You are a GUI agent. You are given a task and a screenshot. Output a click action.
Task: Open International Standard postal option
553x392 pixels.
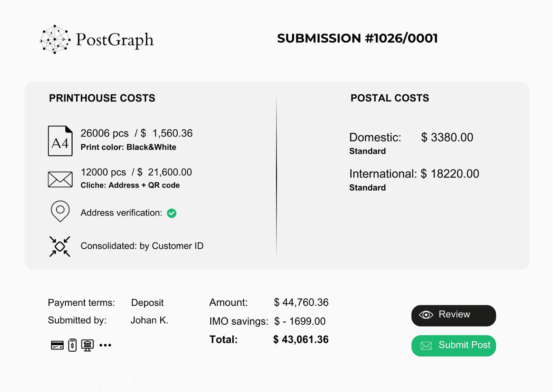[x=367, y=188]
